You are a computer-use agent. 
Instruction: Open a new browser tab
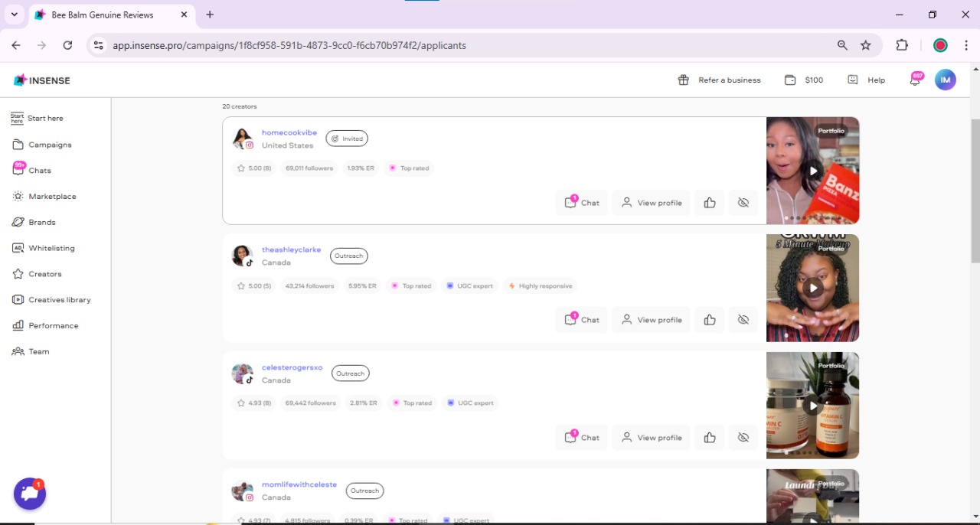click(210, 15)
